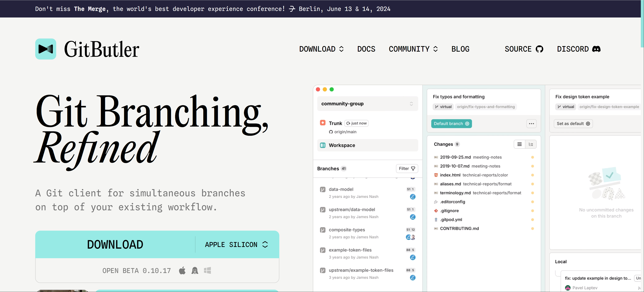Click the Workspace panel icon
The image size is (644, 292).
(323, 145)
